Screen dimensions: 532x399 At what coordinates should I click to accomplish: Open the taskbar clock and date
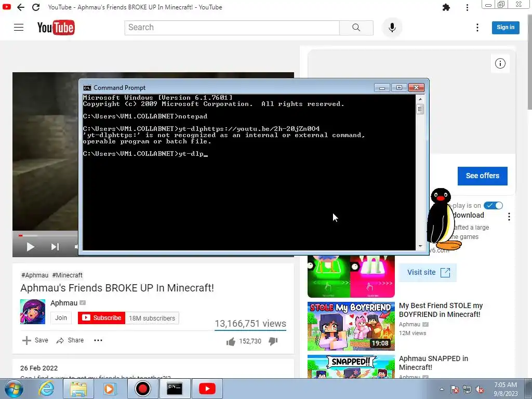[506, 389]
